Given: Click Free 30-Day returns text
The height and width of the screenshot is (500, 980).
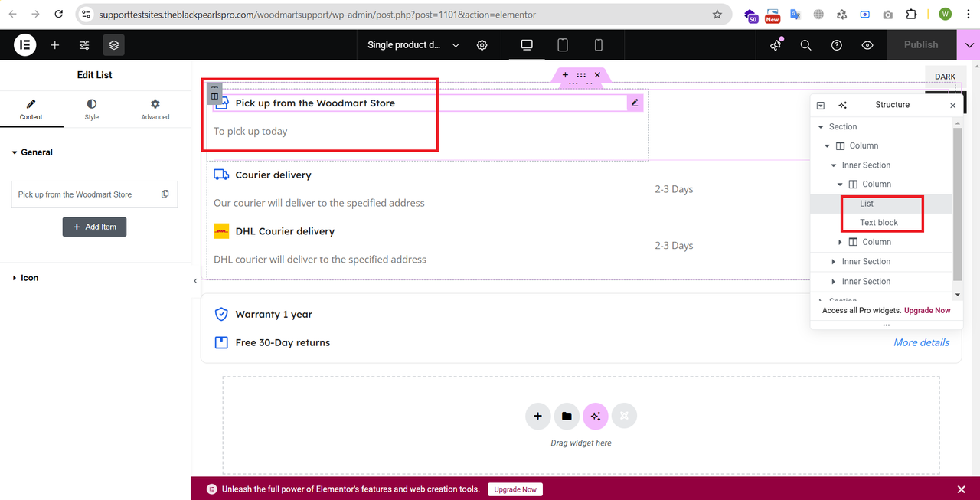Looking at the screenshot, I should (x=283, y=343).
